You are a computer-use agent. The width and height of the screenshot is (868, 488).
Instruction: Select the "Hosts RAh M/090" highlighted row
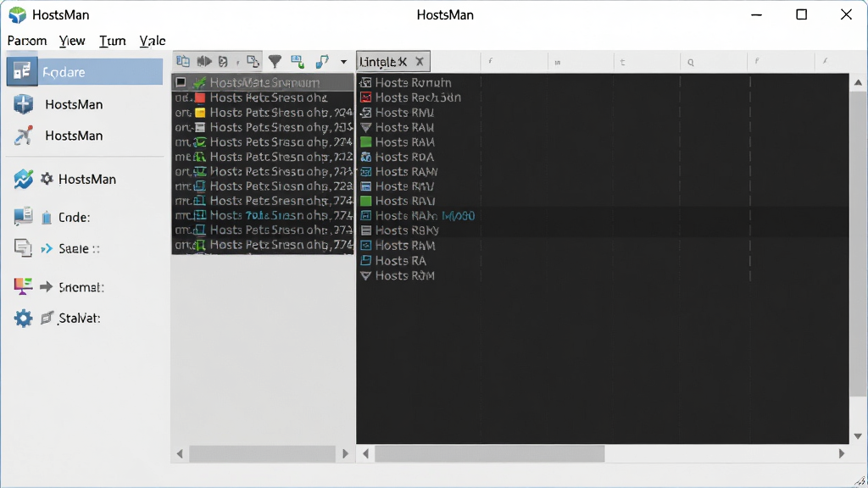[x=603, y=216]
